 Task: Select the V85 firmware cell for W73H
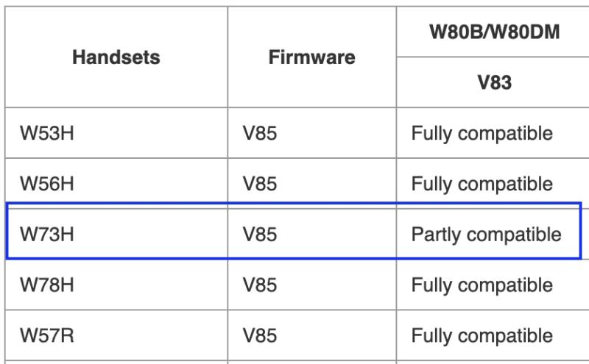coord(311,234)
